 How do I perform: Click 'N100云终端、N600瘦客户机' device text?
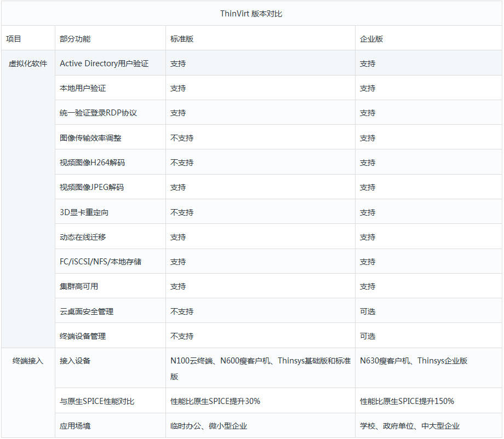(x=220, y=361)
